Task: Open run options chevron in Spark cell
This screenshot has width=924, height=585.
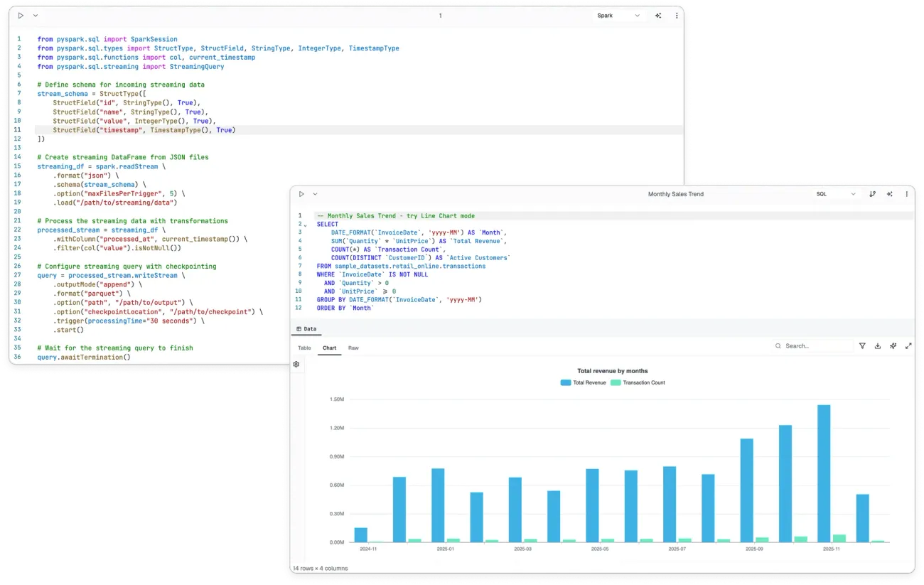Action: pos(36,16)
